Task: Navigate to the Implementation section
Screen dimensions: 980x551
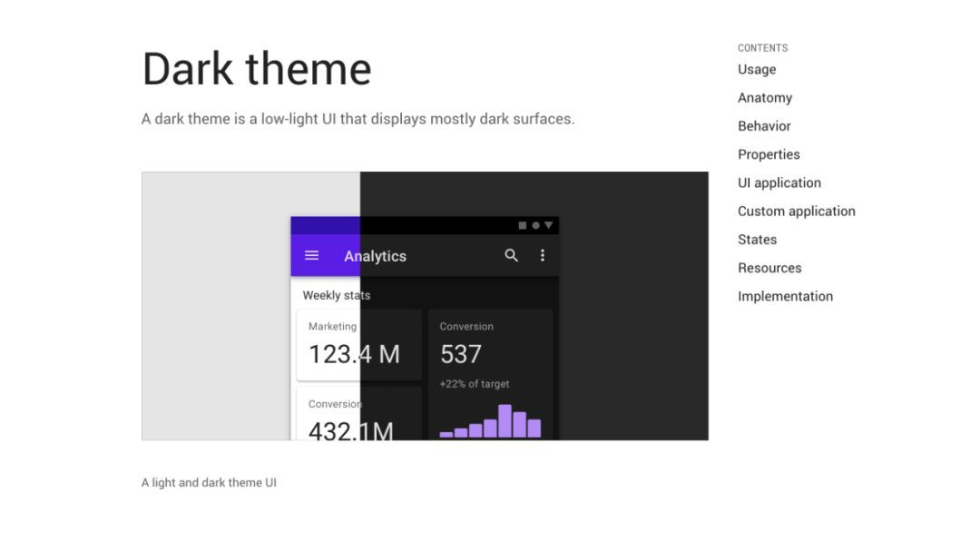Action: (x=785, y=296)
